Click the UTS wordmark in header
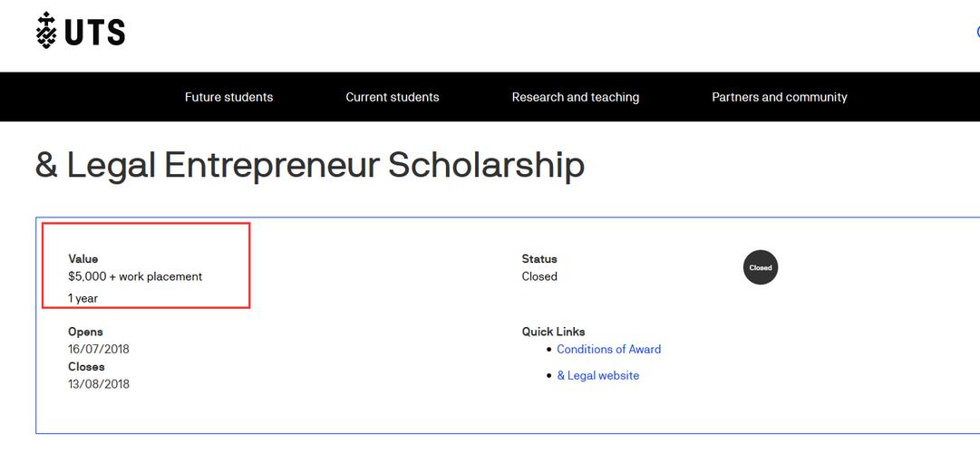The height and width of the screenshot is (453, 980). 94,33
